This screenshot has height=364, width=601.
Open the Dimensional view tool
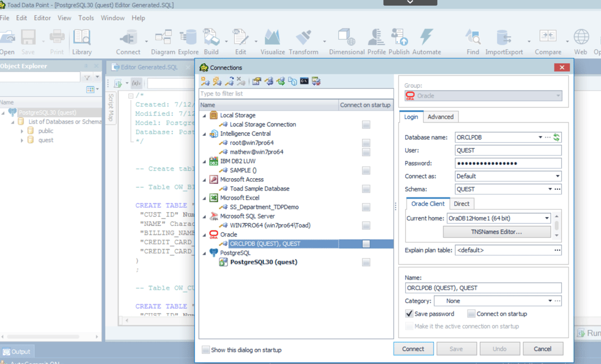(x=347, y=42)
